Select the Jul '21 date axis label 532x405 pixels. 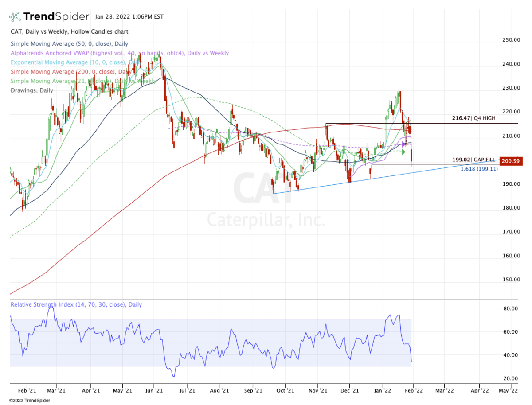point(188,391)
